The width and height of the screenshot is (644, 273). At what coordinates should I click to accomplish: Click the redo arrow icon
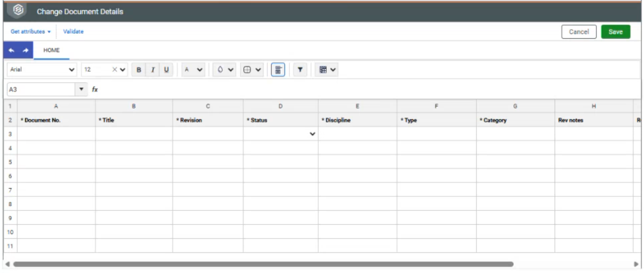click(x=25, y=51)
